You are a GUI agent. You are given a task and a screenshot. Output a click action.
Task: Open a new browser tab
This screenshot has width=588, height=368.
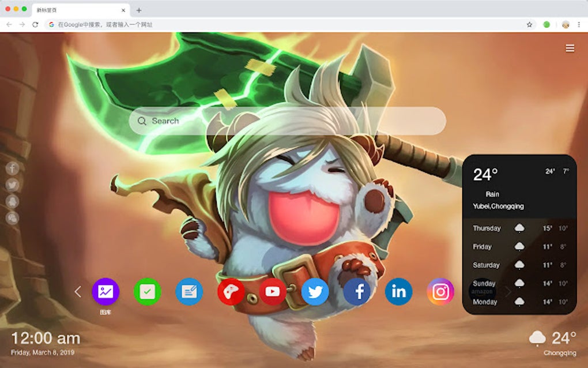coord(139,10)
